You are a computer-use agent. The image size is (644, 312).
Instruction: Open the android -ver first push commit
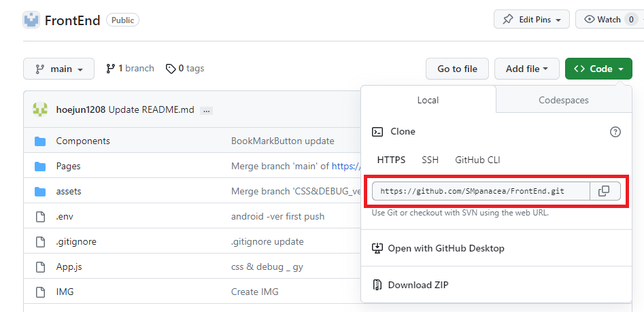point(277,216)
